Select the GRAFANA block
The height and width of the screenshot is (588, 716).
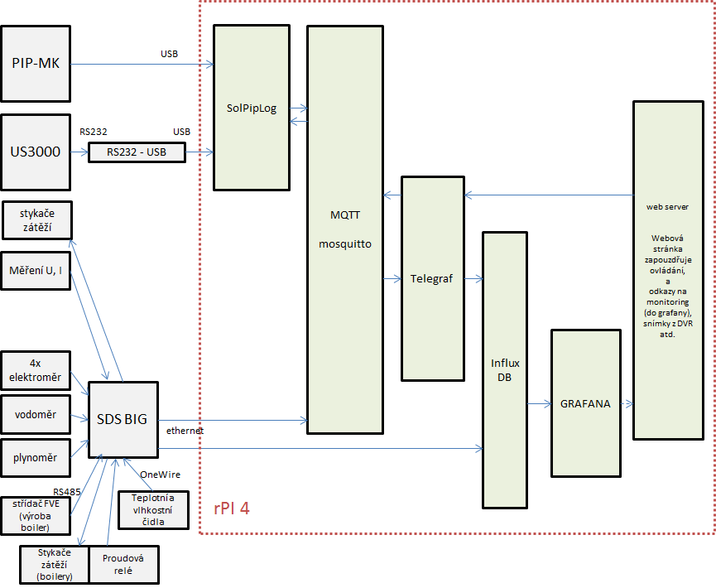(x=586, y=403)
